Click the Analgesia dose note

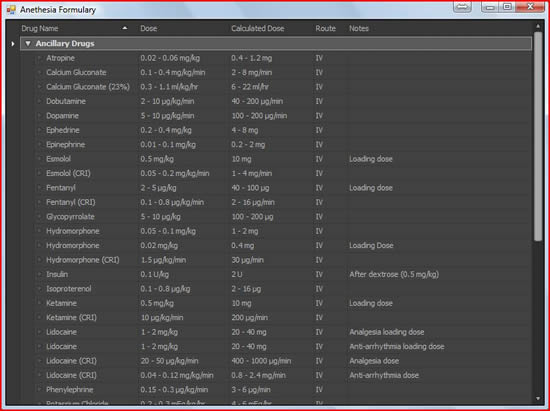pos(374,361)
